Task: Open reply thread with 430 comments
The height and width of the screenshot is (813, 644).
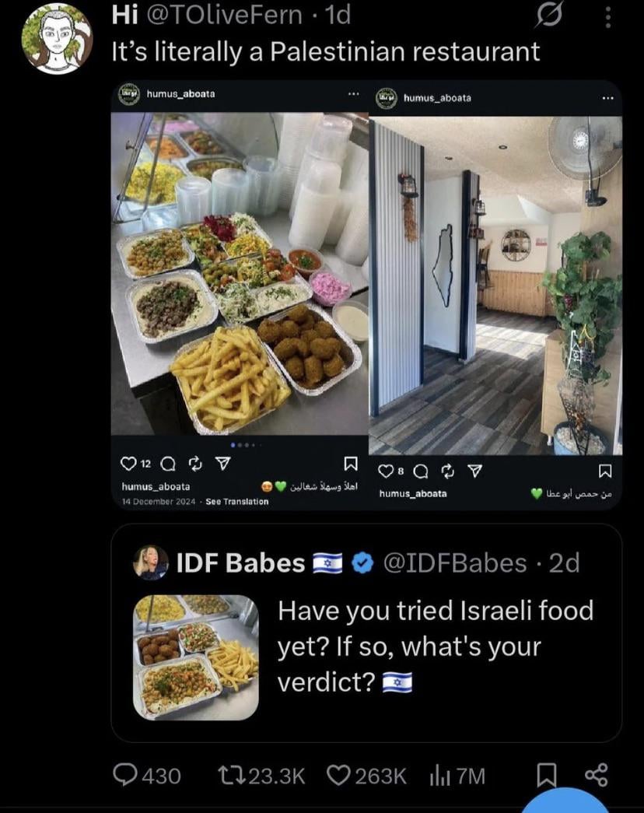Action: [147, 776]
